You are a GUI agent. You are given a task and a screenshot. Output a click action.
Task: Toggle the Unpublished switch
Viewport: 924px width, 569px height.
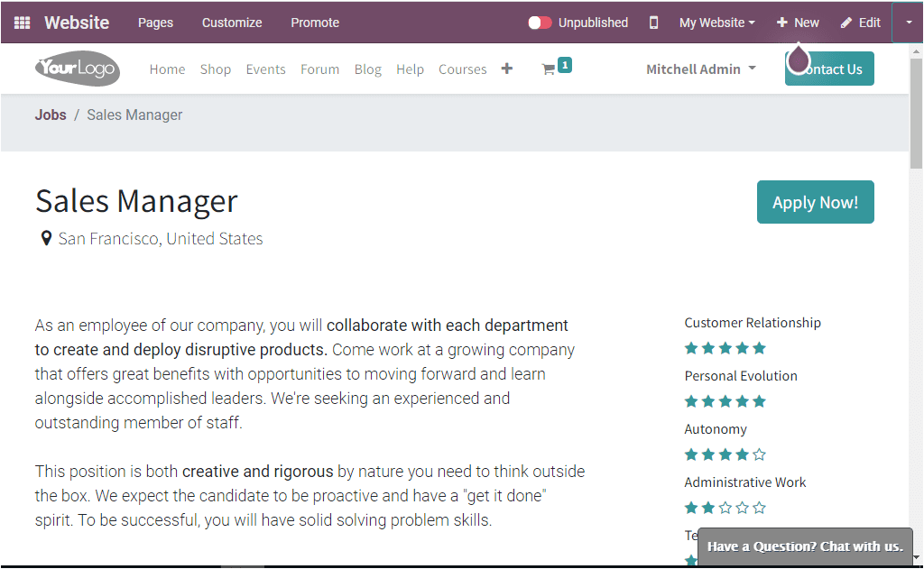[x=540, y=23]
